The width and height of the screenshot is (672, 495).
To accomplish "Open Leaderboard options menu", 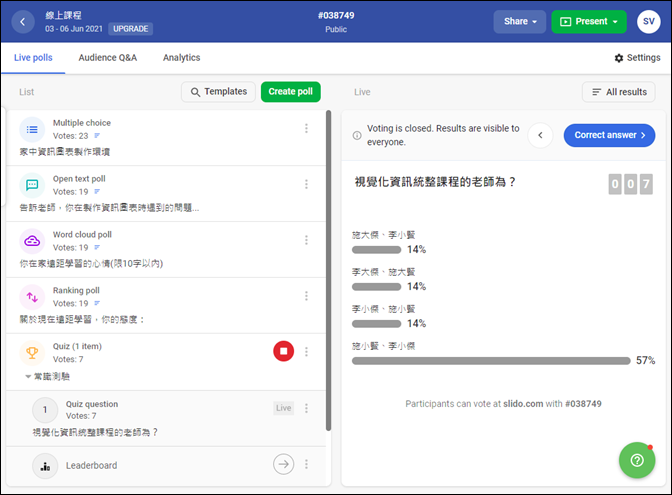I will [x=306, y=464].
